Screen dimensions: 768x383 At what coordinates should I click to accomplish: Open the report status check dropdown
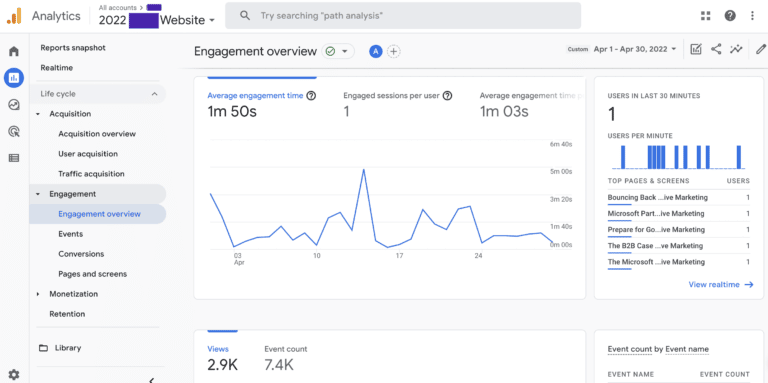point(338,51)
